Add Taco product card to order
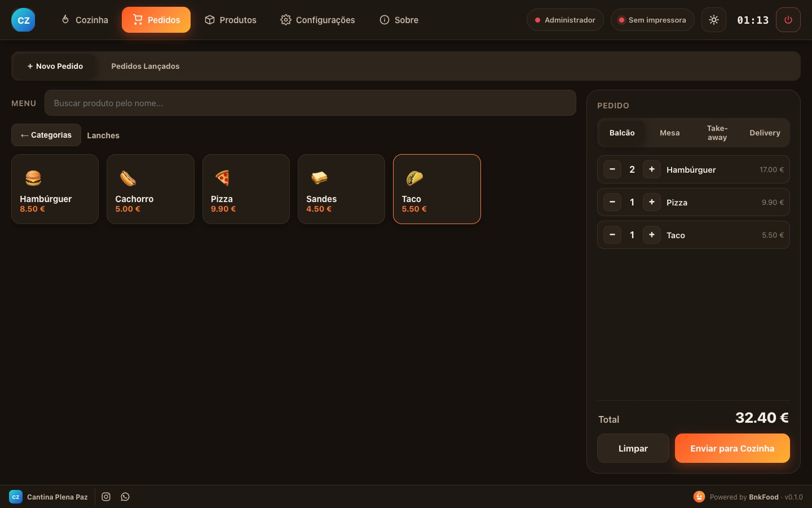Image resolution: width=812 pixels, height=508 pixels. 437,189
